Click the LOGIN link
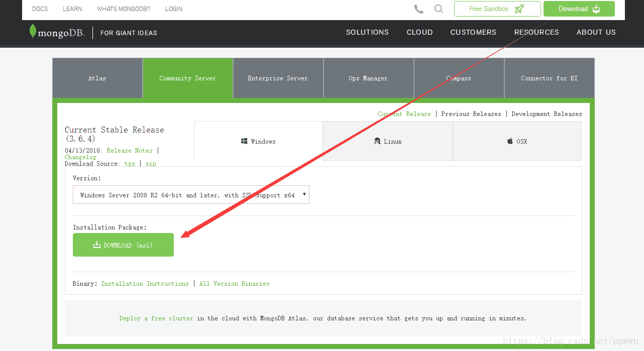The width and height of the screenshot is (644, 351). pos(174,9)
